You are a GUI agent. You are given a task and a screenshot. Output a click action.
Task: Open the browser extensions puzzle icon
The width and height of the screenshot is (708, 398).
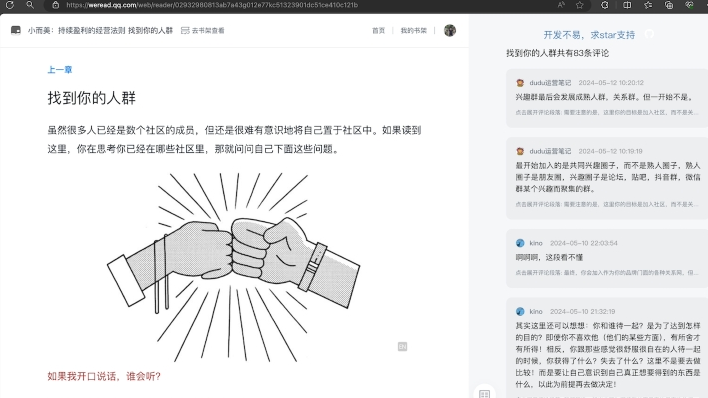tap(604, 5)
